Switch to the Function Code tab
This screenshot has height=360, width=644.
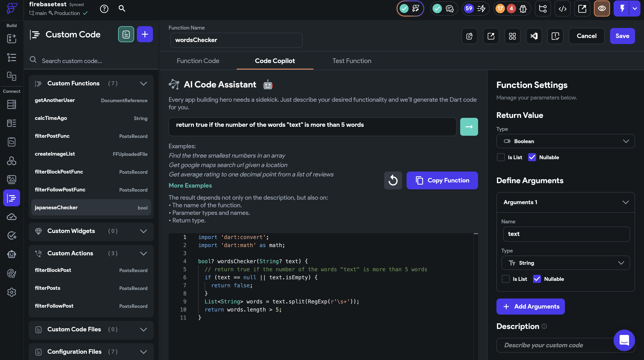point(198,61)
